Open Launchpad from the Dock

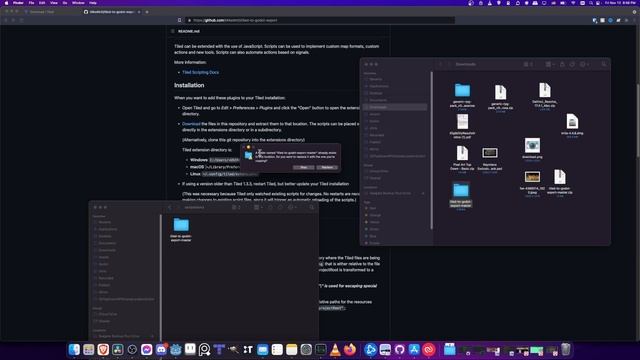89,350
